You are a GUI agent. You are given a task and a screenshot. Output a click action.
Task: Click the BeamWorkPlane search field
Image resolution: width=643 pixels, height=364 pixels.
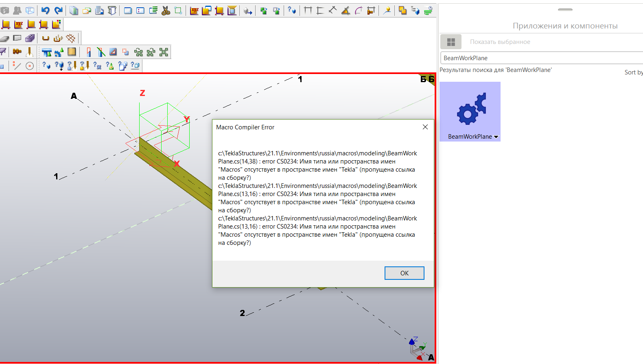click(x=541, y=58)
